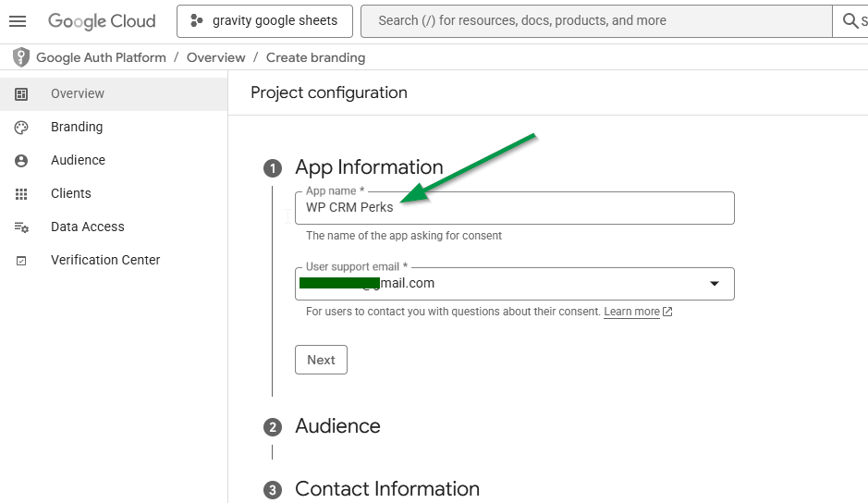Go to Google Auth Platform breadcrumb
Screen dimensions: 868x503
pos(101,57)
